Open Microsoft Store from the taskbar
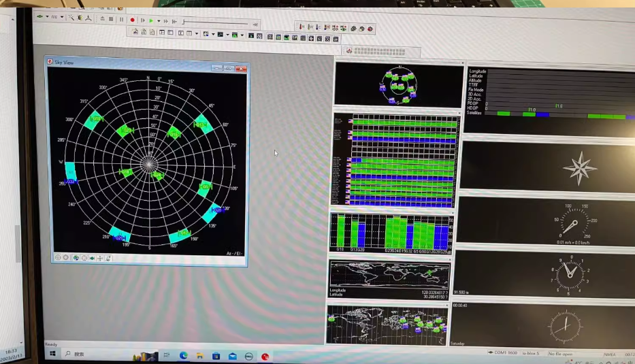The height and width of the screenshot is (364, 635). (x=216, y=357)
